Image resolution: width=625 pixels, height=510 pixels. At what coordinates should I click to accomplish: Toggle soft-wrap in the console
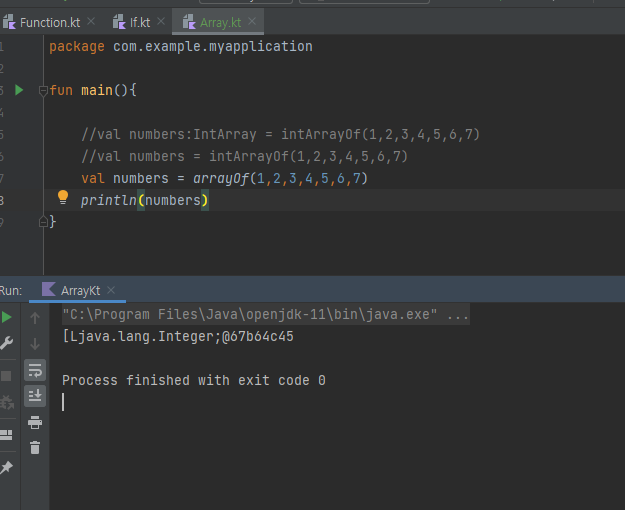click(35, 370)
